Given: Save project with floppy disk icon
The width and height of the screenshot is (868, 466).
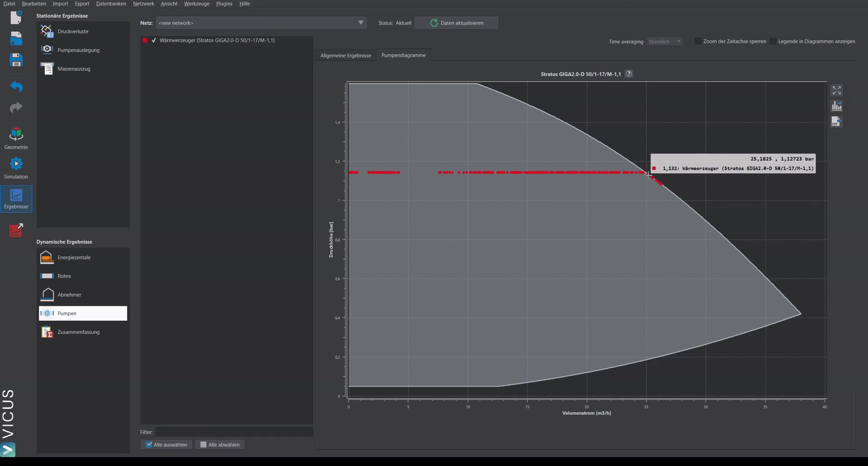Looking at the screenshot, I should (x=16, y=60).
